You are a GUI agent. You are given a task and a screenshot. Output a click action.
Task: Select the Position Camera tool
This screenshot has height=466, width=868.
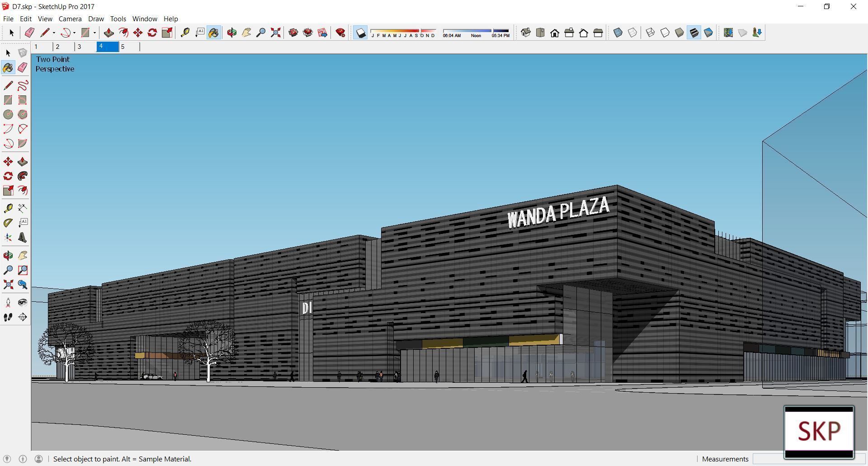[x=8, y=303]
